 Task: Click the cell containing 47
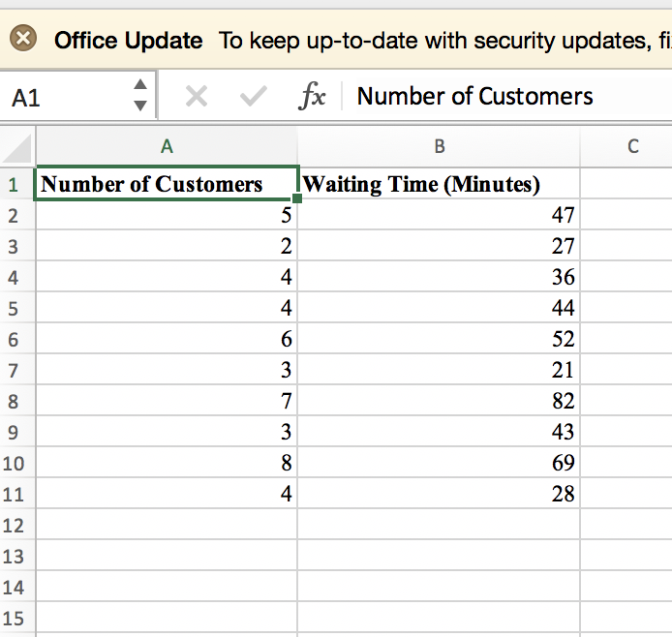439,215
